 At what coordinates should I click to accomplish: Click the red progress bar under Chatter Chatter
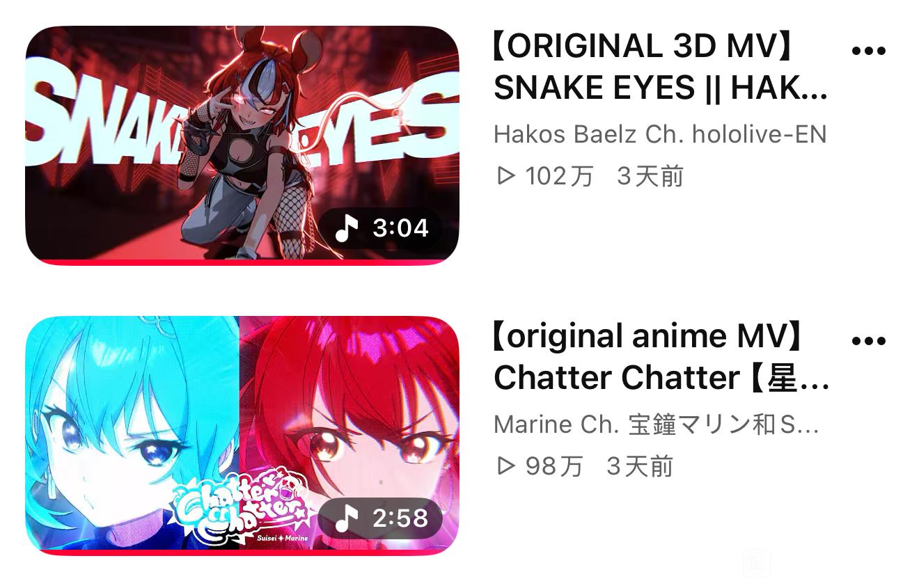242,553
